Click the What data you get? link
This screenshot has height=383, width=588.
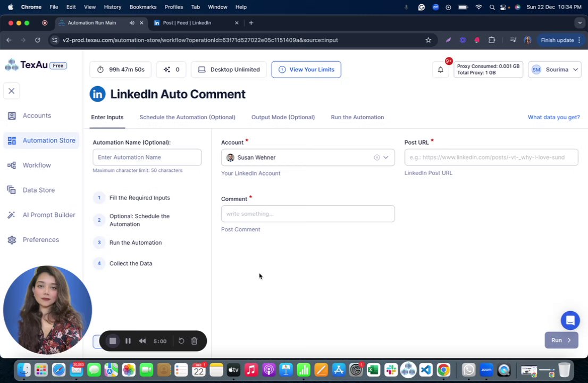(553, 118)
